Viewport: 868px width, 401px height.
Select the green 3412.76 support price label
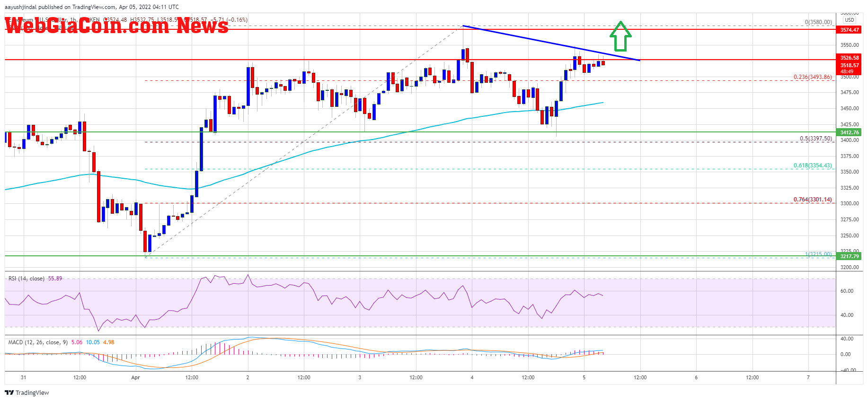(x=850, y=132)
